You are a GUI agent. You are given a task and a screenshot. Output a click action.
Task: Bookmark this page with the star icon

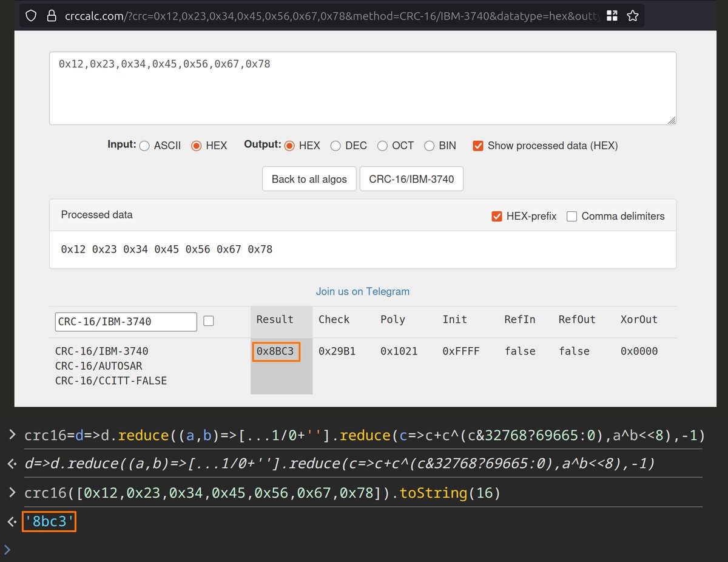pyautogui.click(x=633, y=16)
